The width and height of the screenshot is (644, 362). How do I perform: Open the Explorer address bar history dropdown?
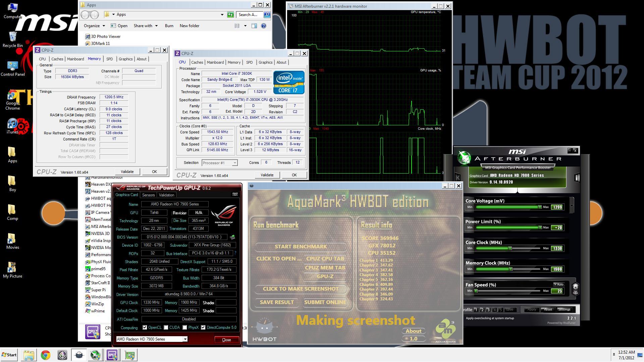pos(222,14)
